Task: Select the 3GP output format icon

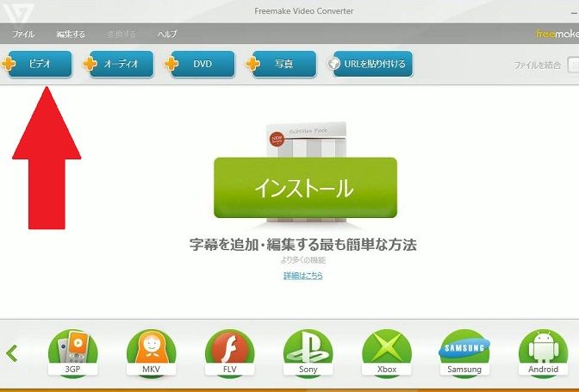Action: [72, 353]
